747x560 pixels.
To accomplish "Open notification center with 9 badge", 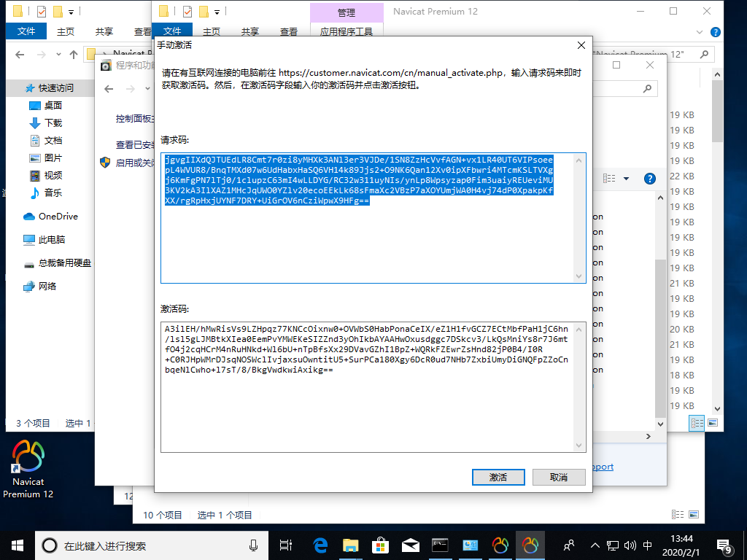I will click(x=724, y=546).
